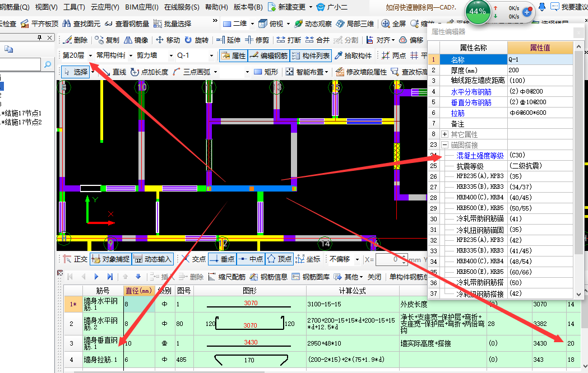Viewport: 588px width, 373px height.
Task: Open 查找图元 search tool
Action: pyautogui.click(x=81, y=24)
